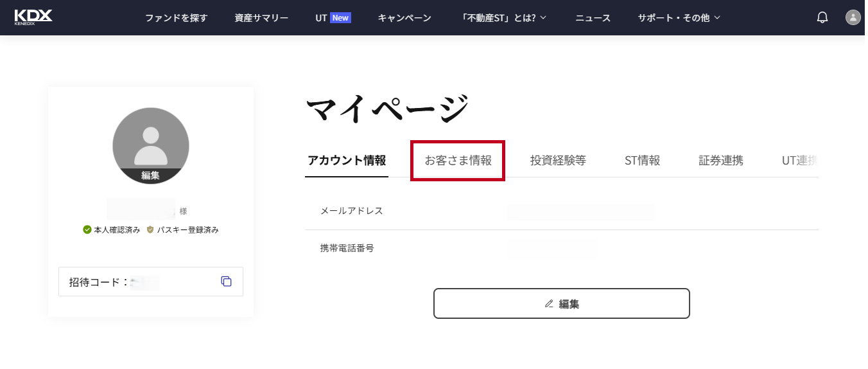Screen dimensions: 868x369
Task: Open the partially visible UT連携 tab
Action: point(799,161)
